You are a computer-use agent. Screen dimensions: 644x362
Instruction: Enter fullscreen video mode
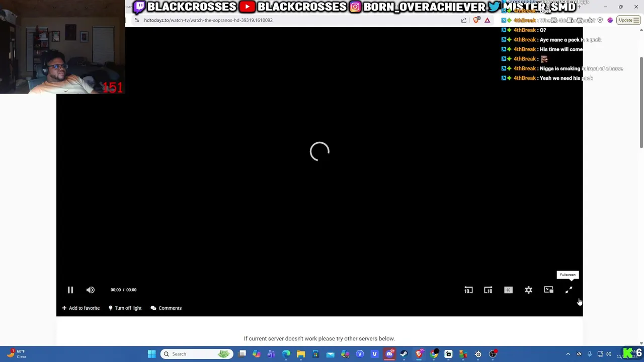(569, 290)
